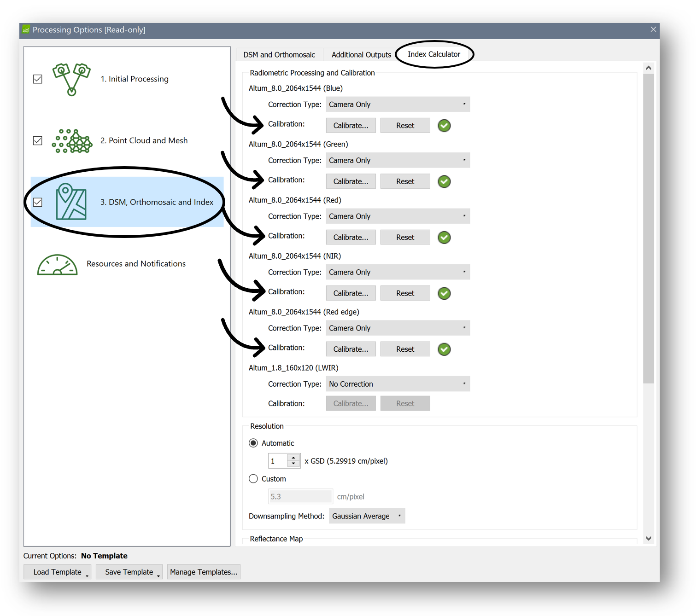Image resolution: width=697 pixels, height=616 pixels.
Task: Click the Initial Processing camera icon
Action: click(x=71, y=79)
